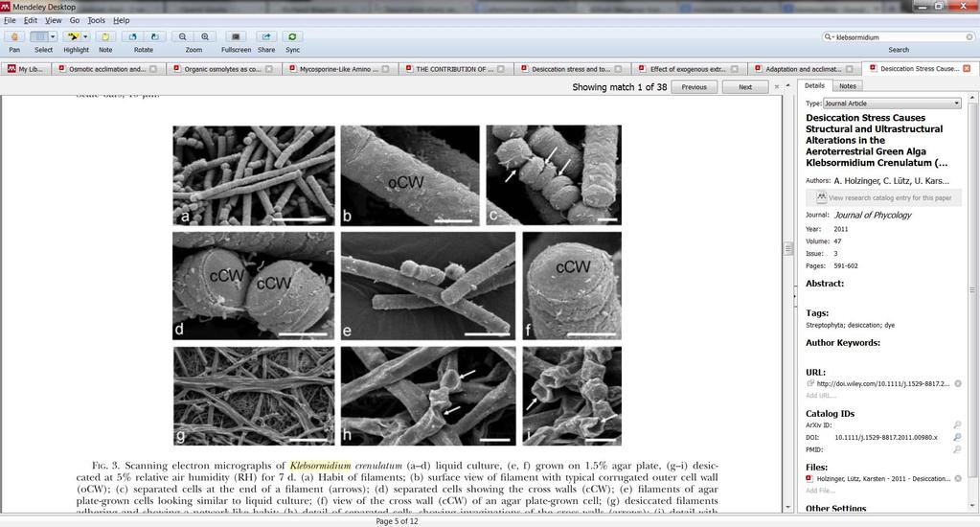
Task: Open the 'Mycosporine-Like Amino' tab
Action: (339, 69)
